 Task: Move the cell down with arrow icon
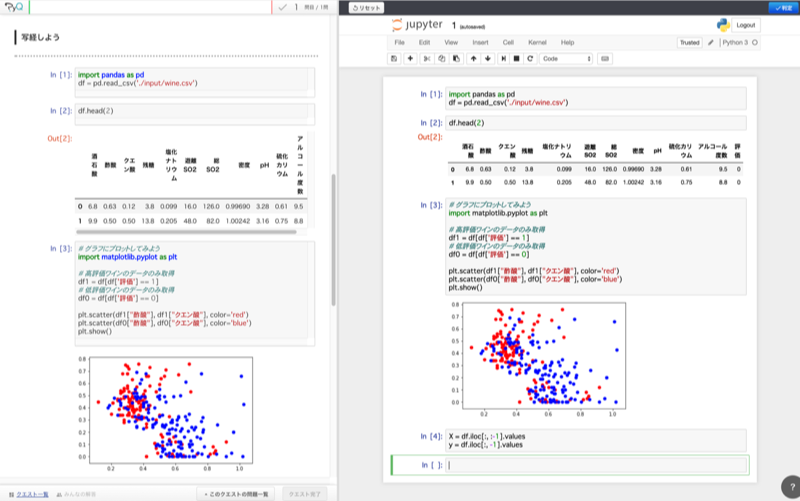click(x=487, y=59)
